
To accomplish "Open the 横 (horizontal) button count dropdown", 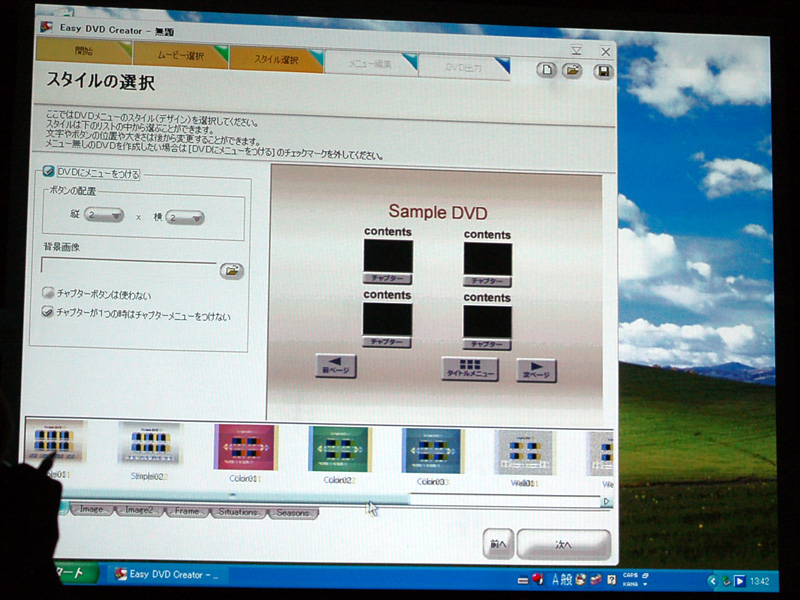I will point(184,217).
